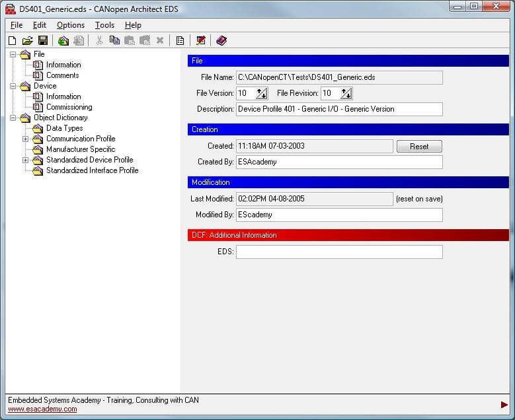Expand the Standardized Device Profile node

(x=26, y=160)
